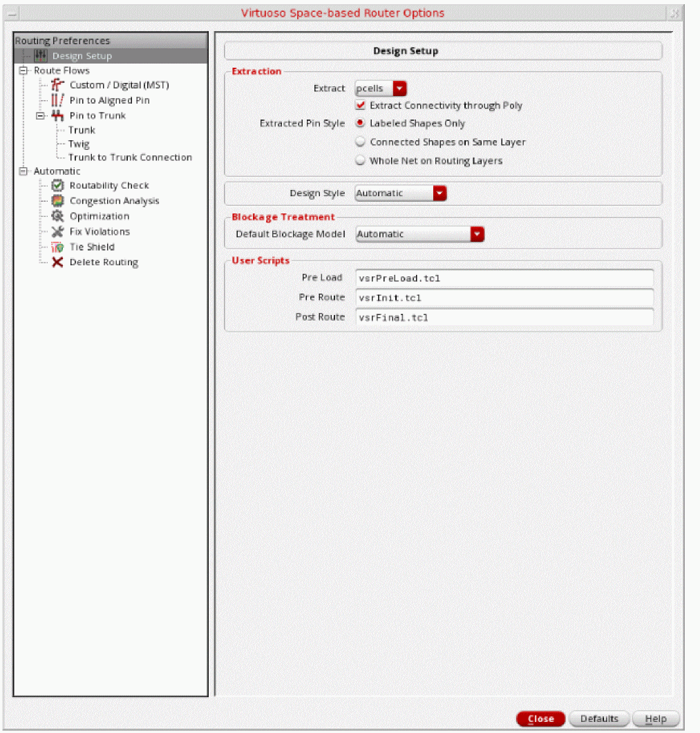Open Fix Violations settings

100,231
